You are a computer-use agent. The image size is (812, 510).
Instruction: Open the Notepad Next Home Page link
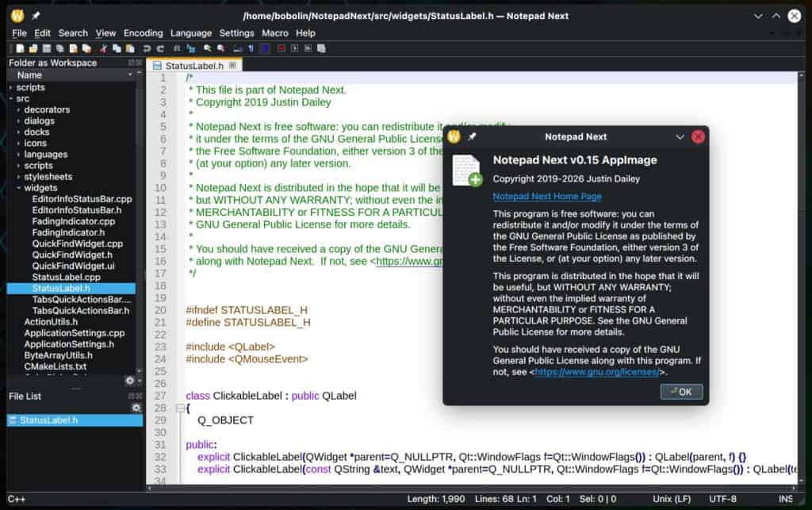click(x=547, y=196)
